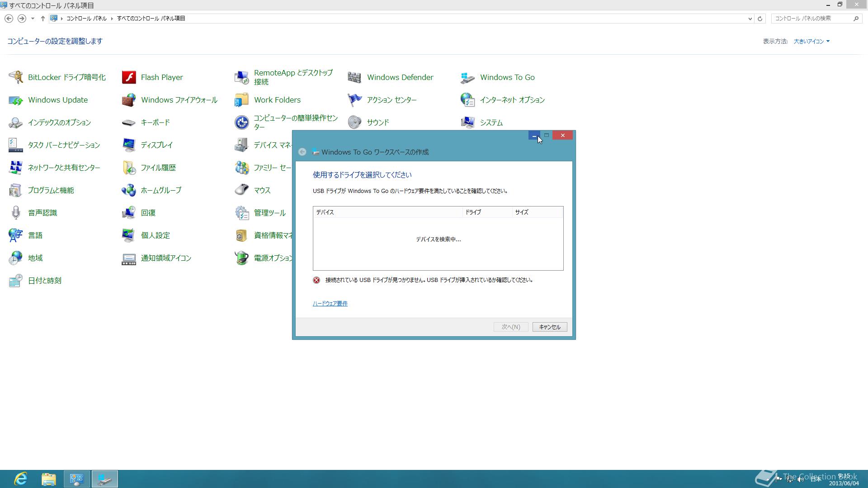The height and width of the screenshot is (488, 868).
Task: Open RemoteApp とデスクトップ接続 icon
Action: (x=242, y=77)
